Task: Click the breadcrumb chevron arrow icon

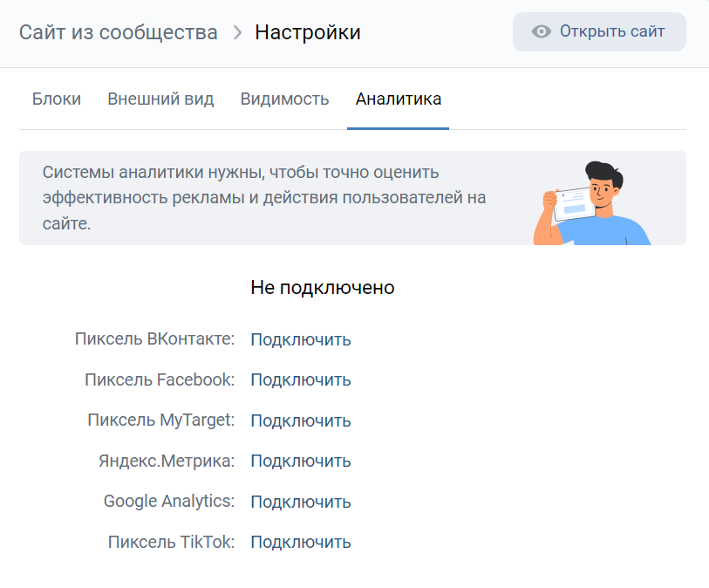Action: [x=237, y=32]
